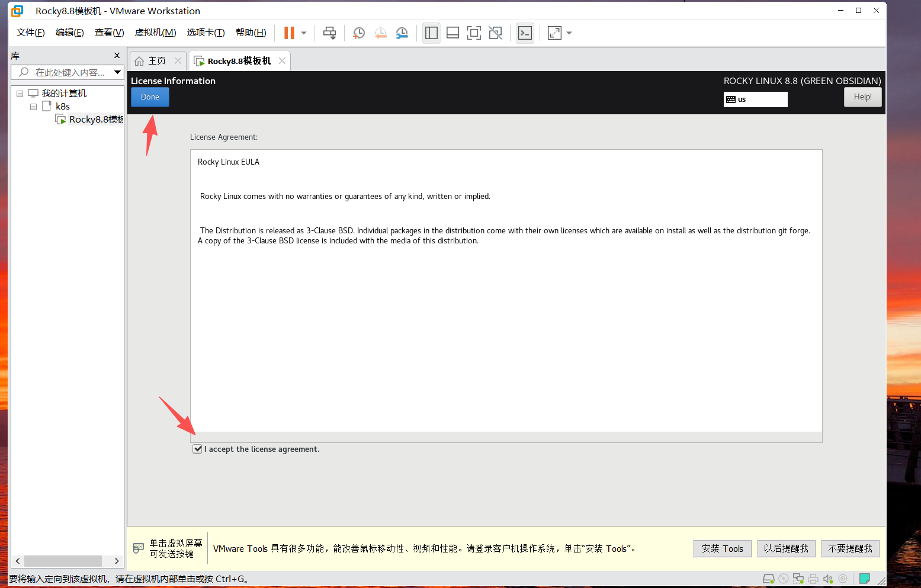Open the us keyboard layout selector

coord(756,99)
